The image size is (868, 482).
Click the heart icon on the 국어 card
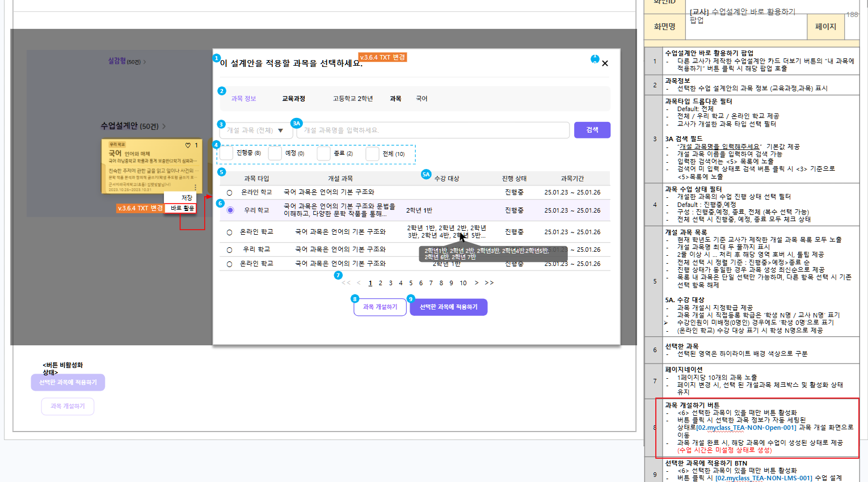pos(188,146)
